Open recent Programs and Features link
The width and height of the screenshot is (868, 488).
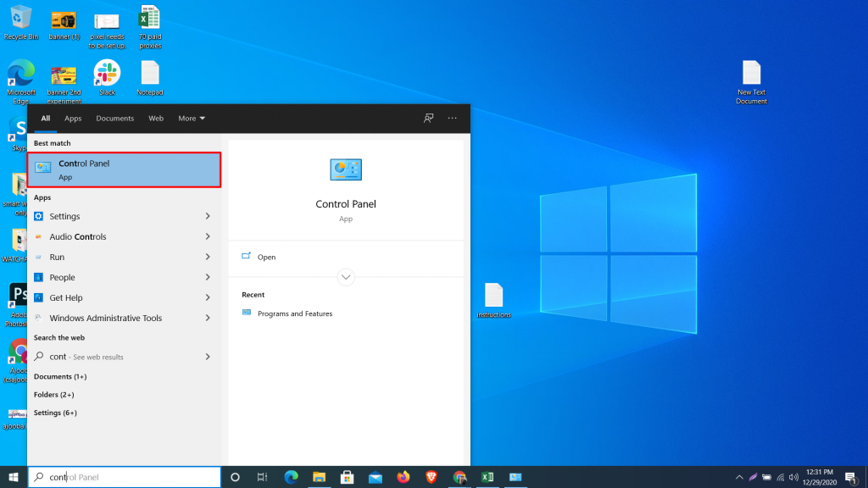coord(294,313)
